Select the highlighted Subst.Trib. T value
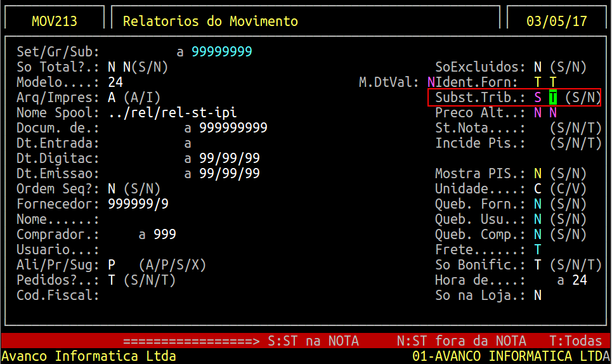This screenshot has height=364, width=612. [553, 98]
